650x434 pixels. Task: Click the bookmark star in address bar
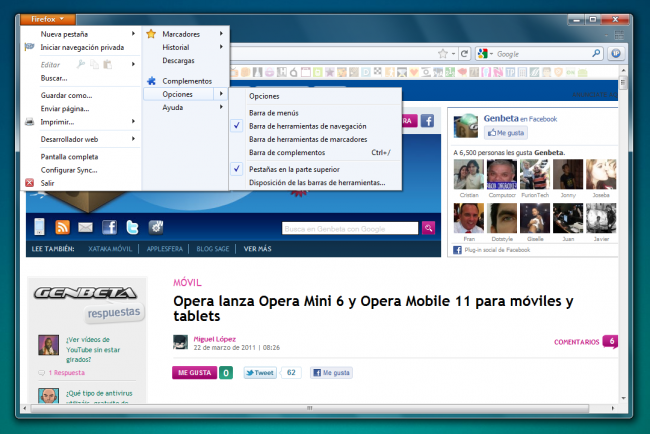coord(443,54)
